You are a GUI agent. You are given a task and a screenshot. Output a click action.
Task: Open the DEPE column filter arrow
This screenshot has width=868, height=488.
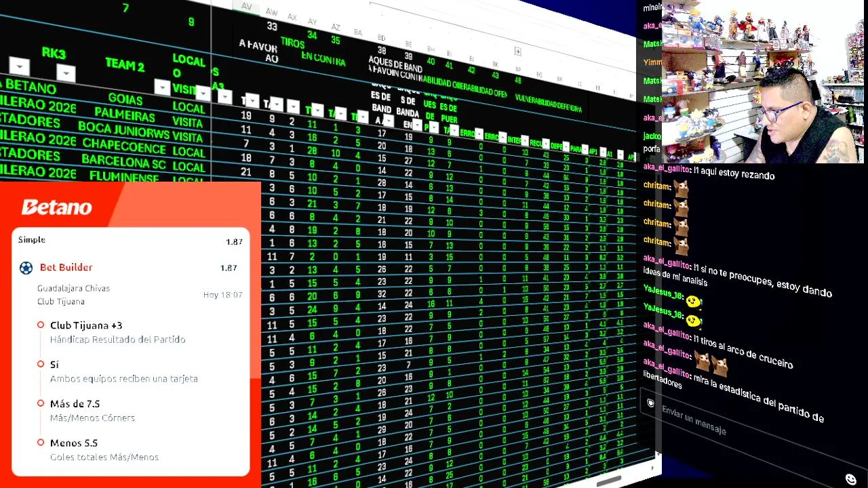tap(567, 146)
